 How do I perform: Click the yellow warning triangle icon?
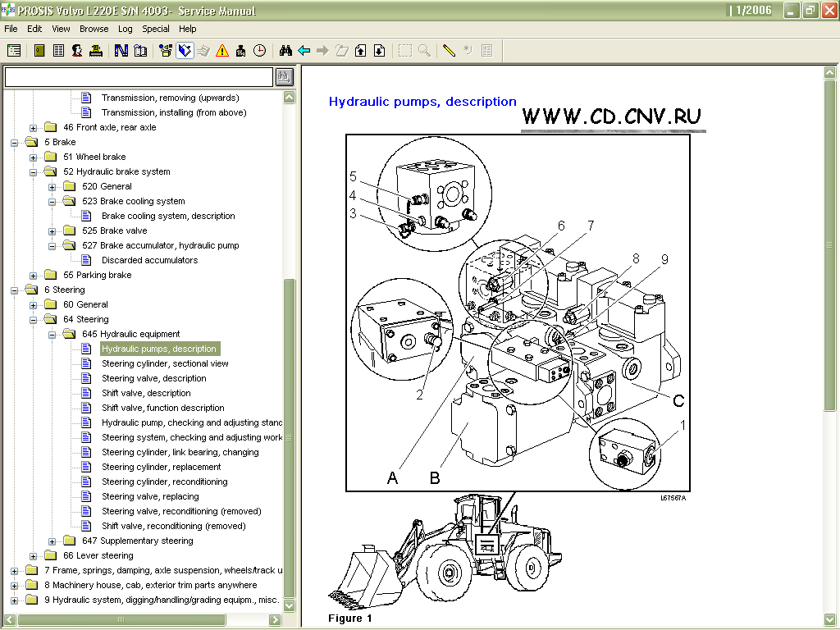[x=221, y=51]
